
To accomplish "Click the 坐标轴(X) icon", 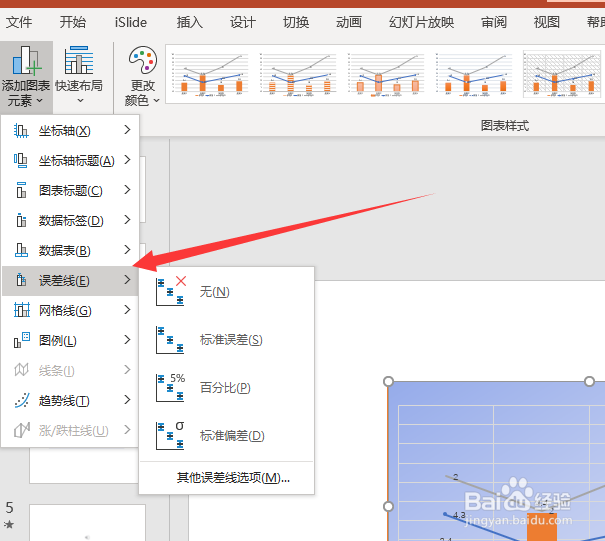I will 21,130.
